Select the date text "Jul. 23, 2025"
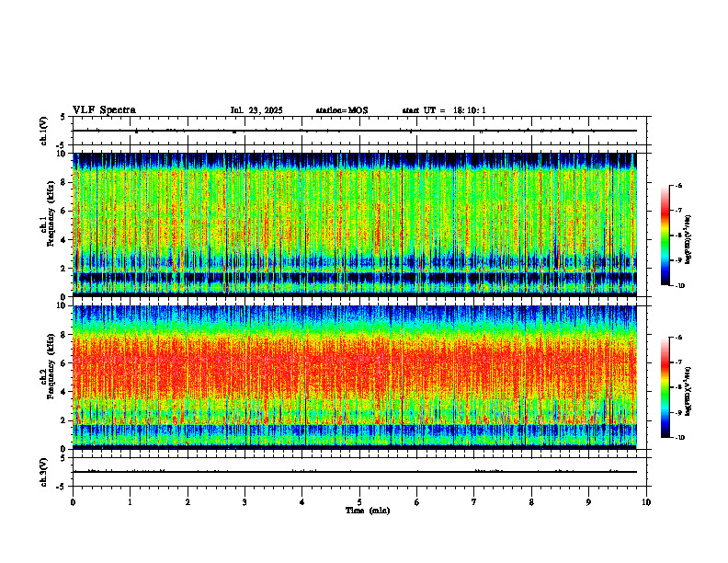 [x=256, y=110]
